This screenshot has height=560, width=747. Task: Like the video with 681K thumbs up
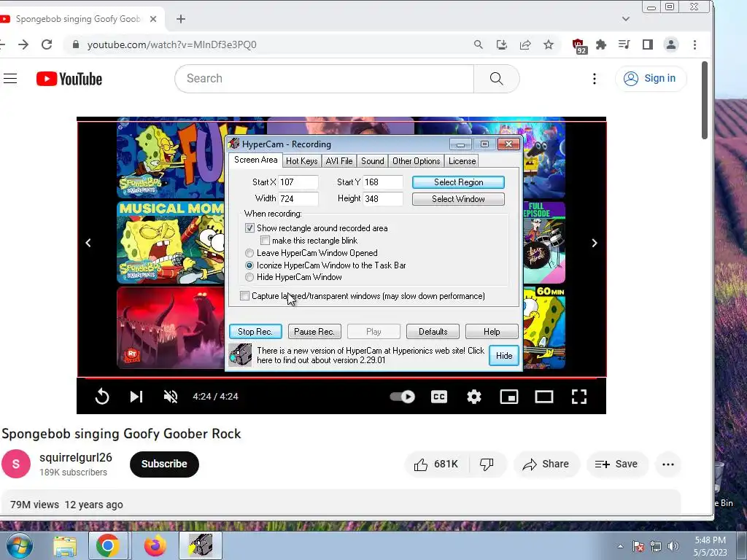pos(436,464)
